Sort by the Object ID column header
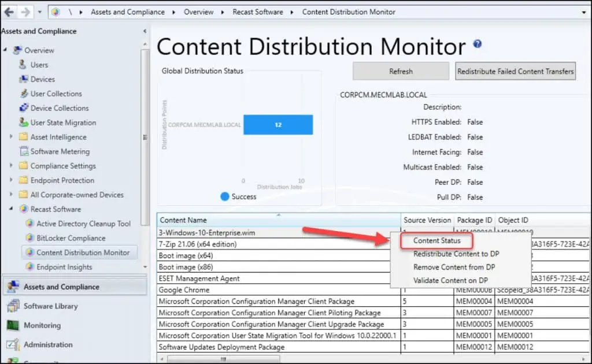Viewport: 592px width, 364px height. 542,220
